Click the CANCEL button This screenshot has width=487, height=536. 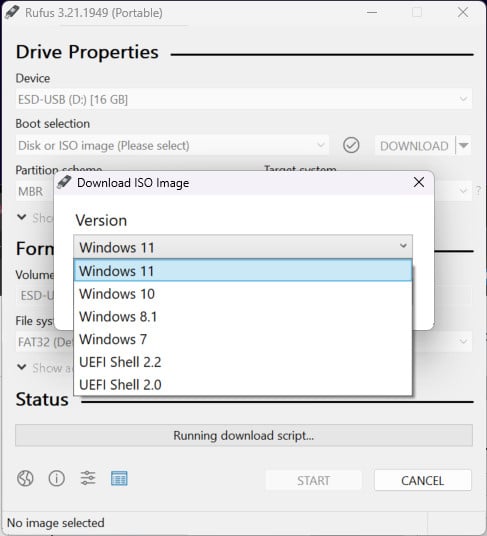coord(423,480)
